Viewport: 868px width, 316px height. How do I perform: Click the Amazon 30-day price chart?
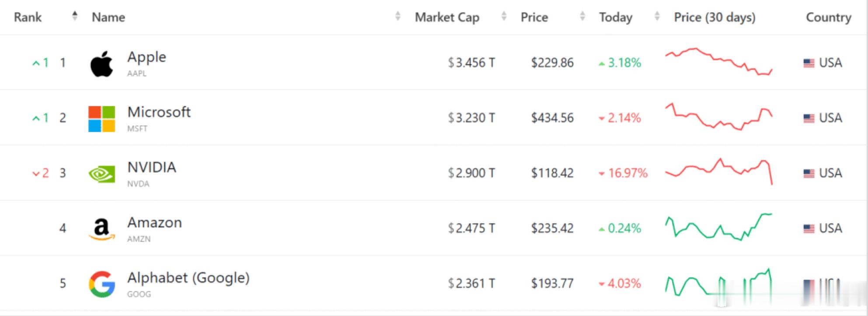[x=718, y=227]
